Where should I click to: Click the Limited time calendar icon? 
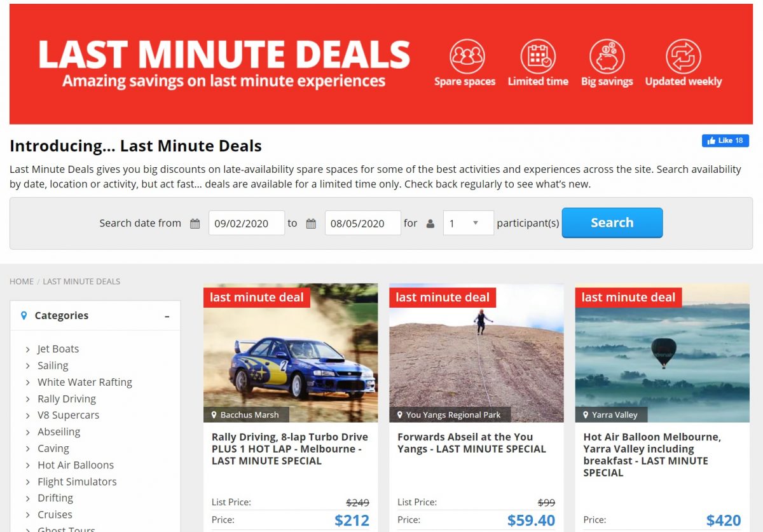click(x=538, y=57)
